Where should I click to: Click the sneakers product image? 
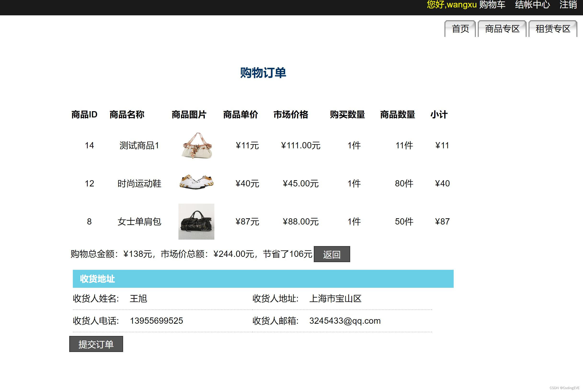tap(196, 182)
